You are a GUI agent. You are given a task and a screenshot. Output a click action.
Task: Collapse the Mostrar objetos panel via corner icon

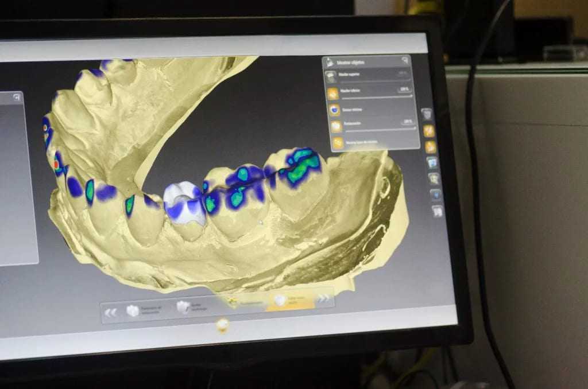[x=405, y=60]
